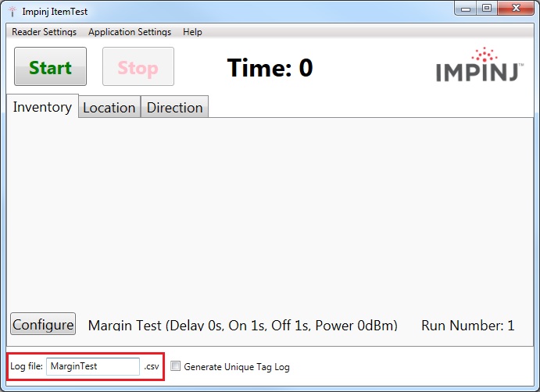Screen dimensions: 540x392
Task: Maximize the Impinj ItemTest window
Action: pos(487,9)
